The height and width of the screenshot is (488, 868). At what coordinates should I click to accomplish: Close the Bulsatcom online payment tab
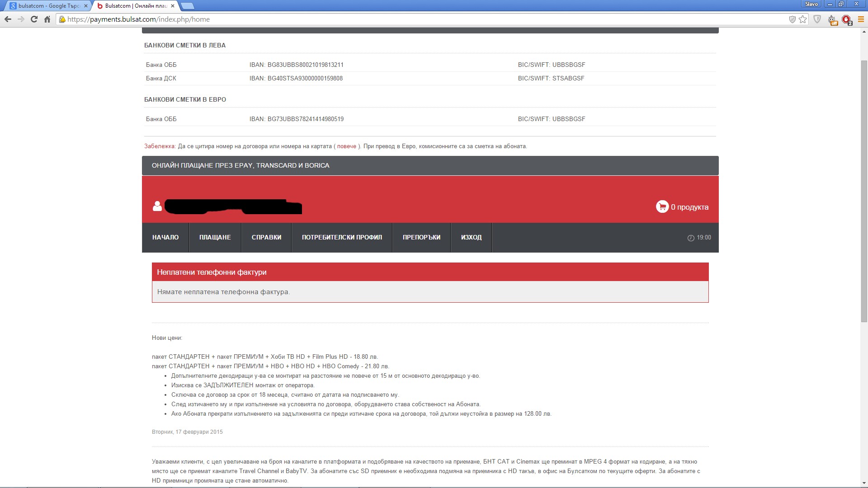[173, 6]
